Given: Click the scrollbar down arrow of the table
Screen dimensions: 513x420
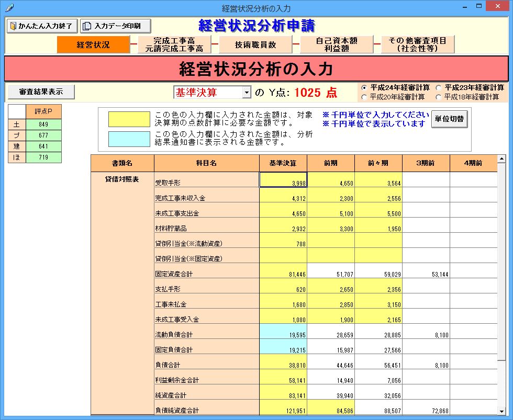Looking at the screenshot, I should click(x=501, y=412).
